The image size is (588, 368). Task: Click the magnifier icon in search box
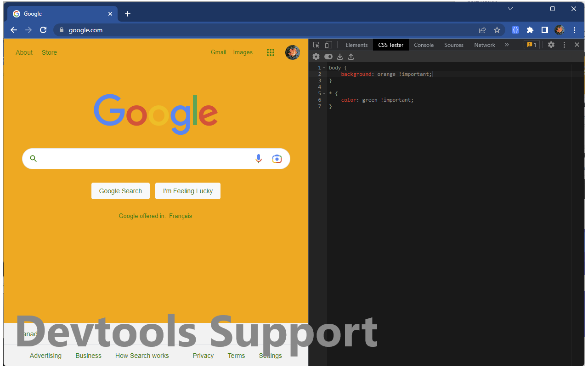(33, 159)
